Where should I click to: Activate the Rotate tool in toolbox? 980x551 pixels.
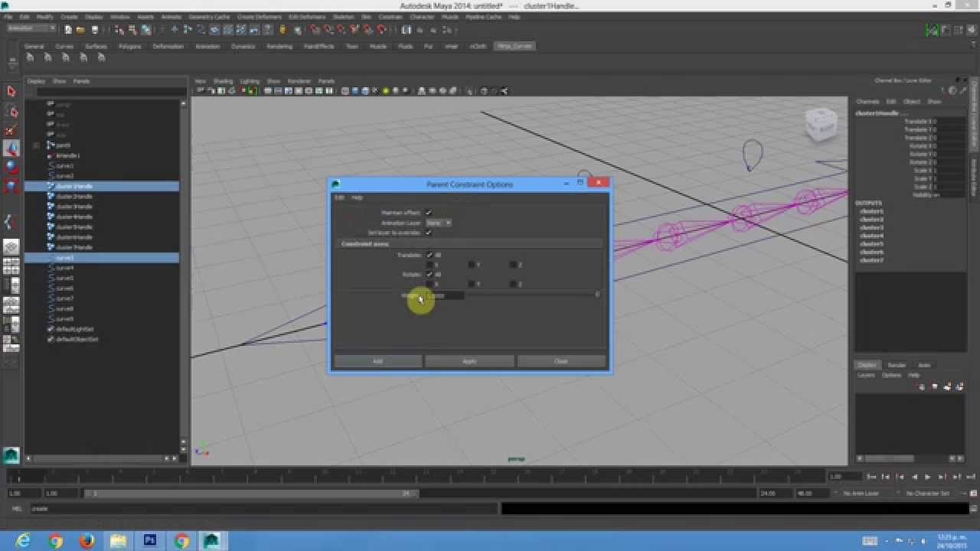pyautogui.click(x=11, y=166)
